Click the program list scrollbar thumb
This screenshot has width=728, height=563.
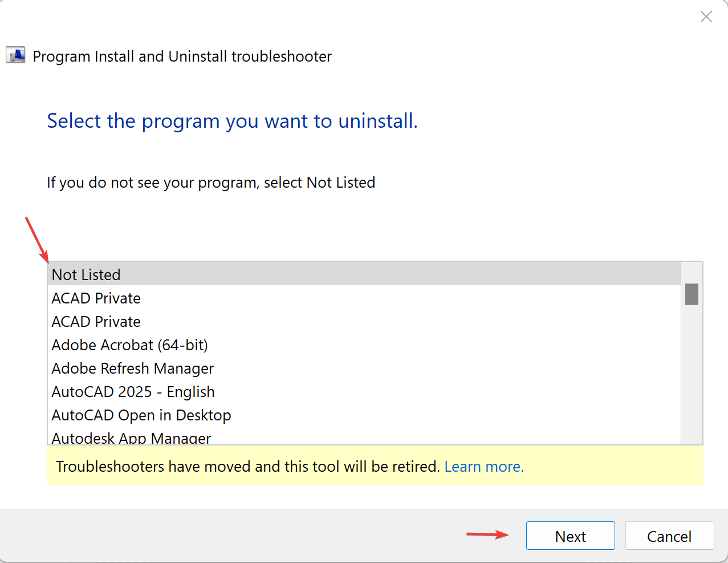pyautogui.click(x=692, y=294)
